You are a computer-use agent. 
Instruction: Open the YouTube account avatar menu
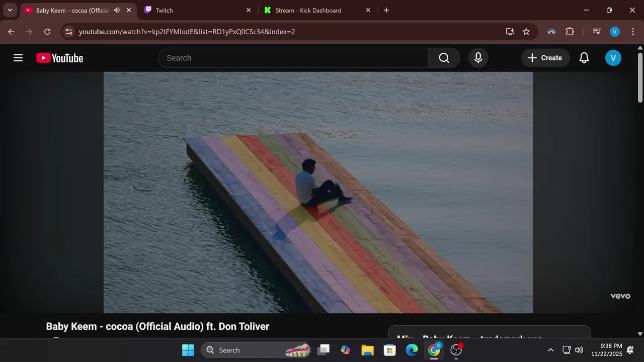613,58
